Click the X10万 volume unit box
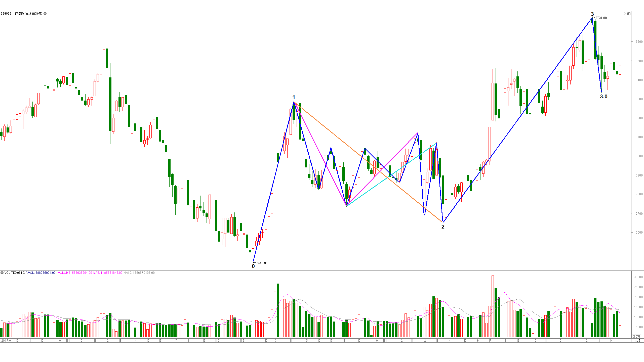The height and width of the screenshot is (362, 644). coord(636,336)
